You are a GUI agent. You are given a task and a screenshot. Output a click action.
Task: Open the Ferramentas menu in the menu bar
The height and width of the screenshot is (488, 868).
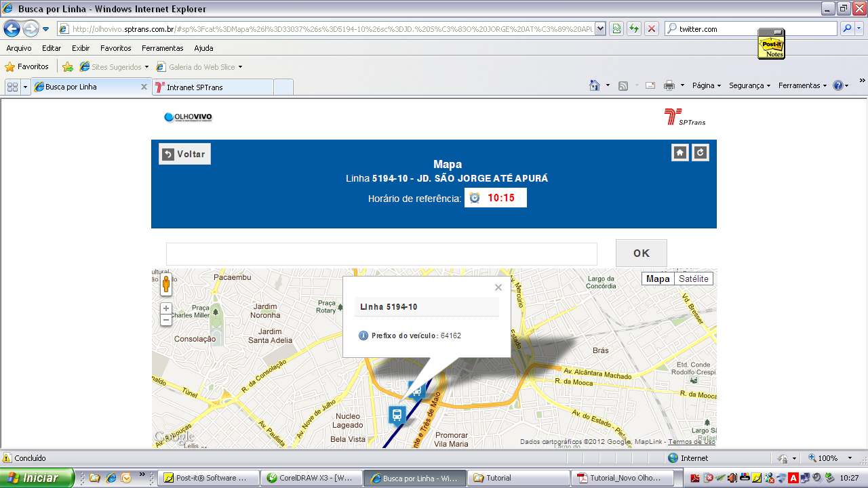click(163, 48)
